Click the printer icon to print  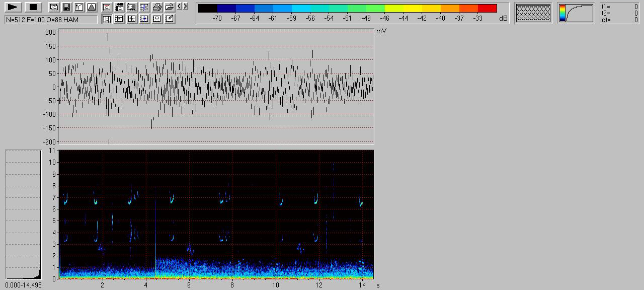coord(157,7)
